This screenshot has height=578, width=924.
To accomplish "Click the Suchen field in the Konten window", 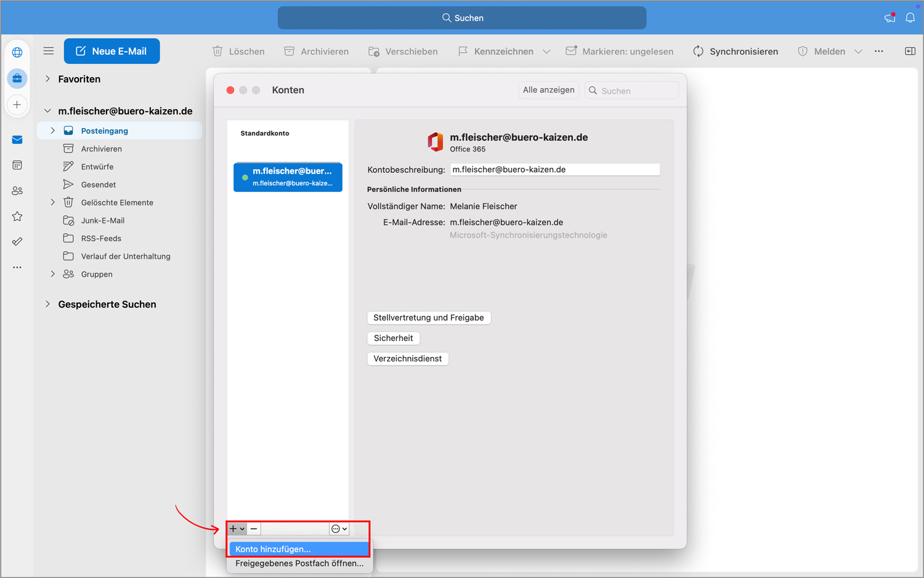I will pos(631,90).
